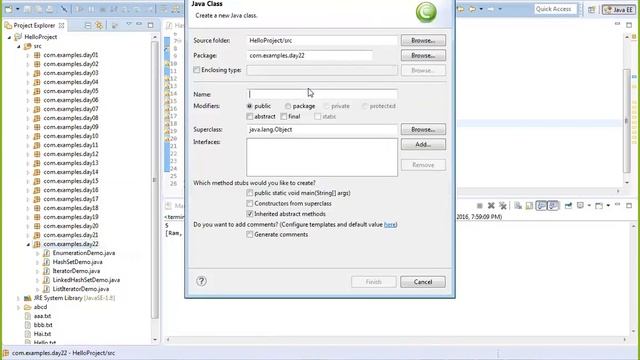Click Add button for Interfaces

[x=423, y=144]
